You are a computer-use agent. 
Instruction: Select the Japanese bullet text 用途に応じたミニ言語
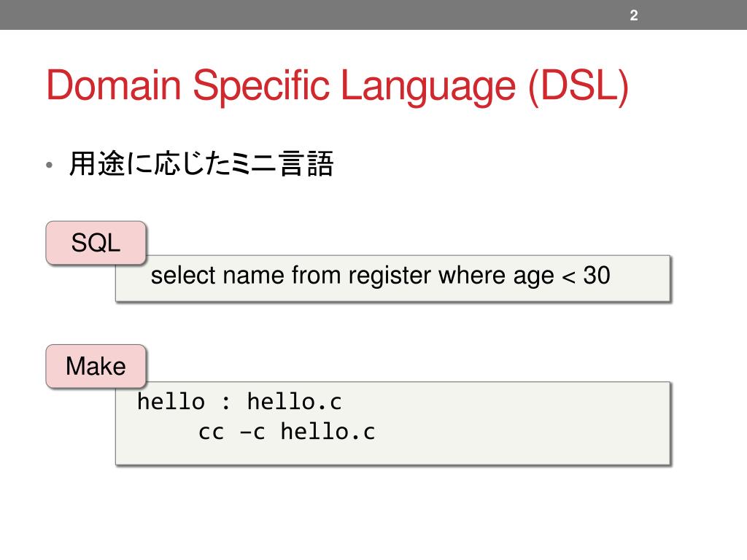tap(201, 165)
